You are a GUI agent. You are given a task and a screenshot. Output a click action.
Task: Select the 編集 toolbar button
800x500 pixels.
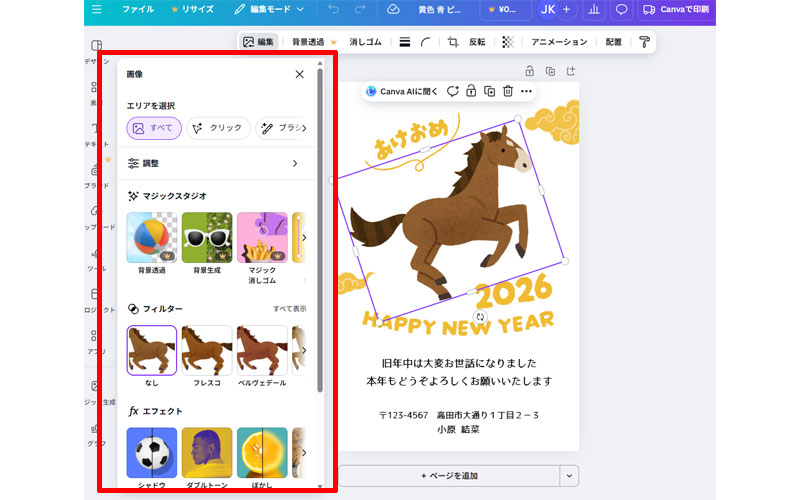[258, 42]
